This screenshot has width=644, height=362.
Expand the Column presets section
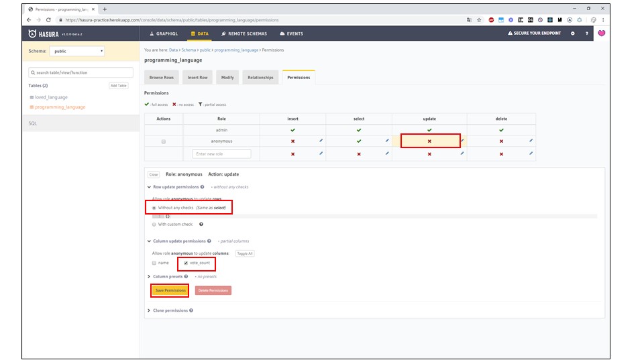(149, 276)
